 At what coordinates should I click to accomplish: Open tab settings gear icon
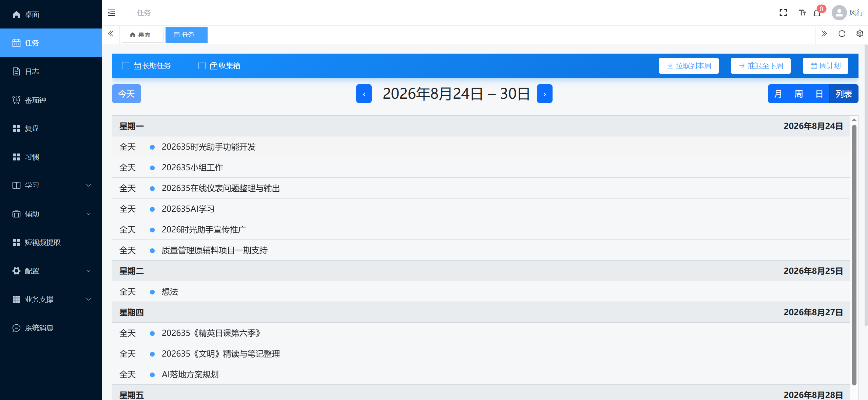(860, 33)
